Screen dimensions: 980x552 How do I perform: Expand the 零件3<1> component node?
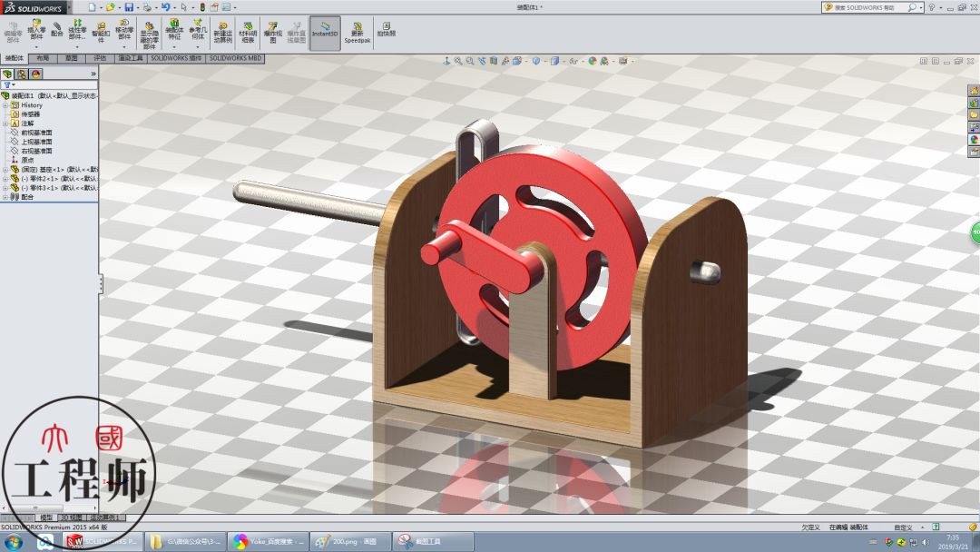click(5, 188)
